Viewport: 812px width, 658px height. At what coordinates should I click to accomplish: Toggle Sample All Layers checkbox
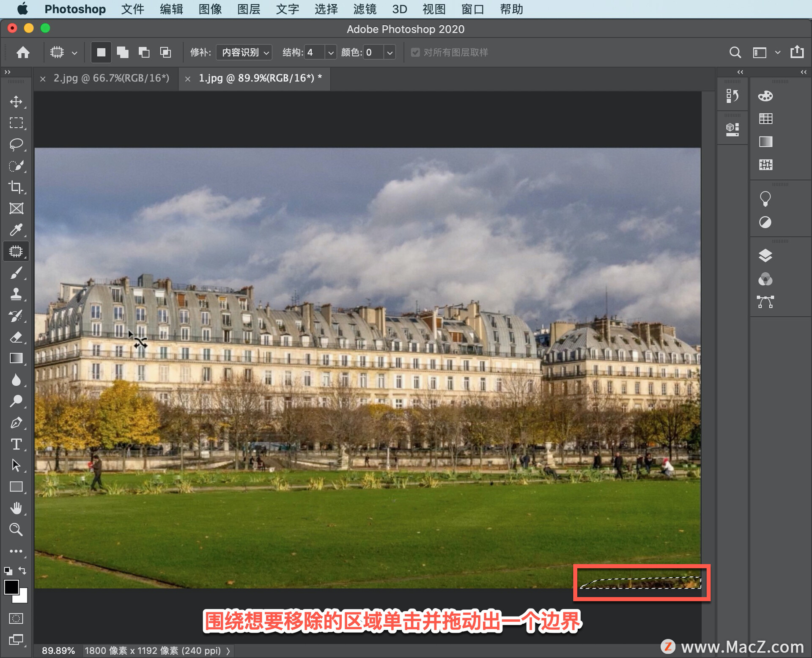point(415,52)
